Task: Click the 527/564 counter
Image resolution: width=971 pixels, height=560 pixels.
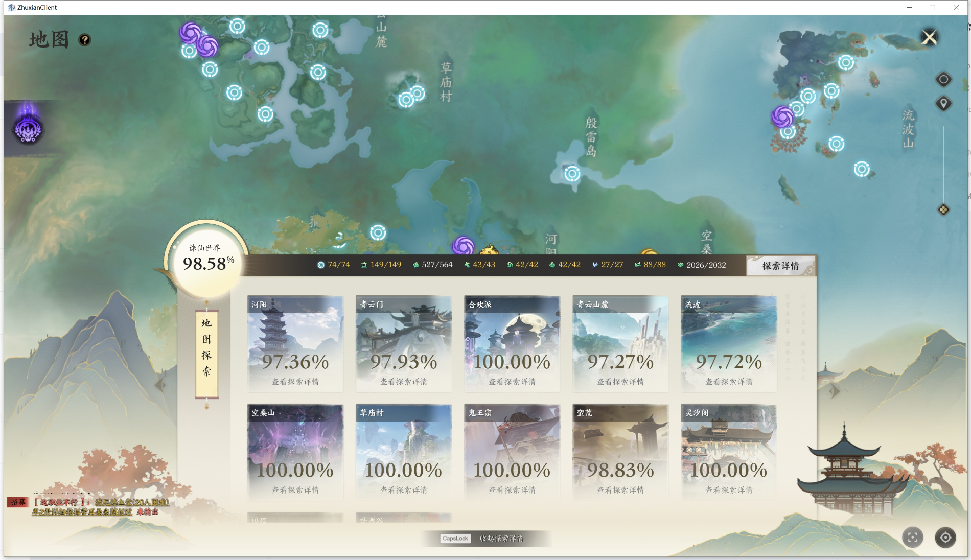Action: (432, 265)
